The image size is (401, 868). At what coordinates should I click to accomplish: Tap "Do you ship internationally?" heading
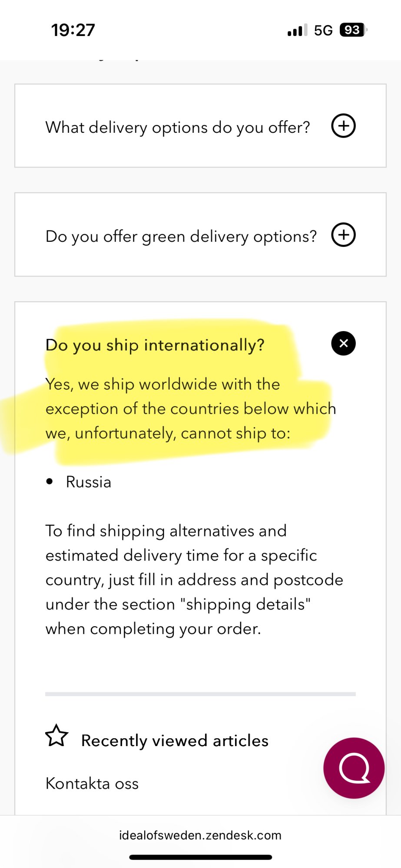point(155,345)
